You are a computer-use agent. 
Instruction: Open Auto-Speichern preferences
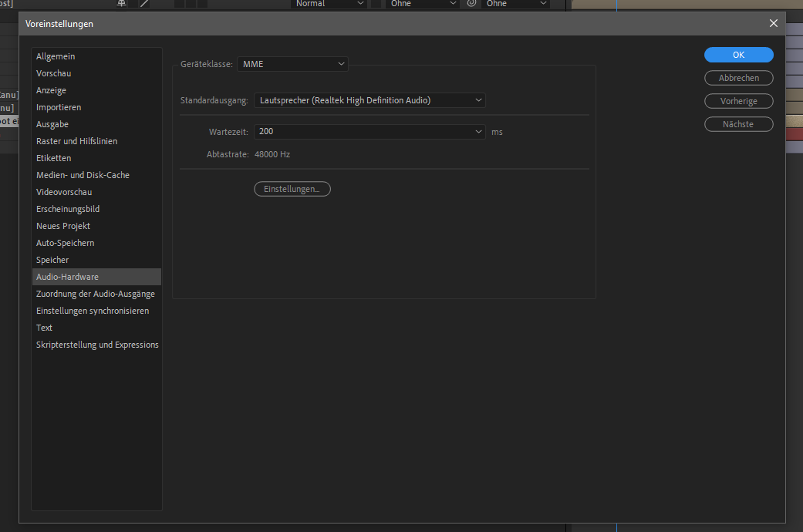point(96,243)
